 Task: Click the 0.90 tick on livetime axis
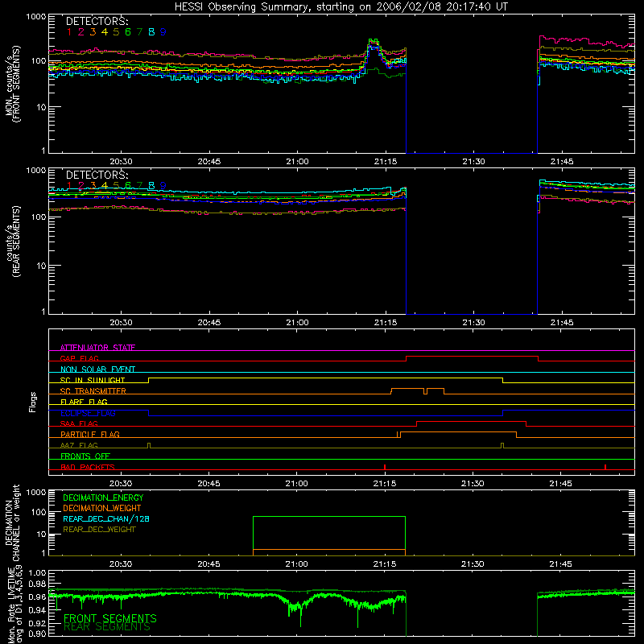(x=37, y=634)
